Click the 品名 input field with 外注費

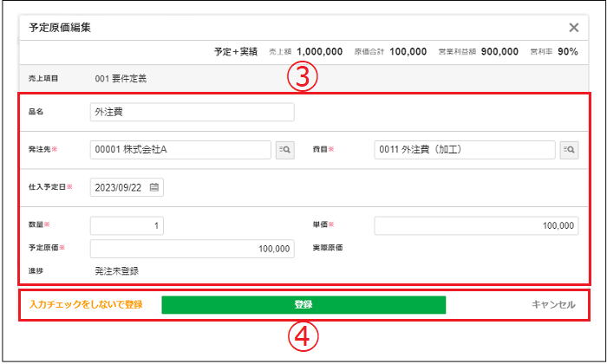pos(192,112)
